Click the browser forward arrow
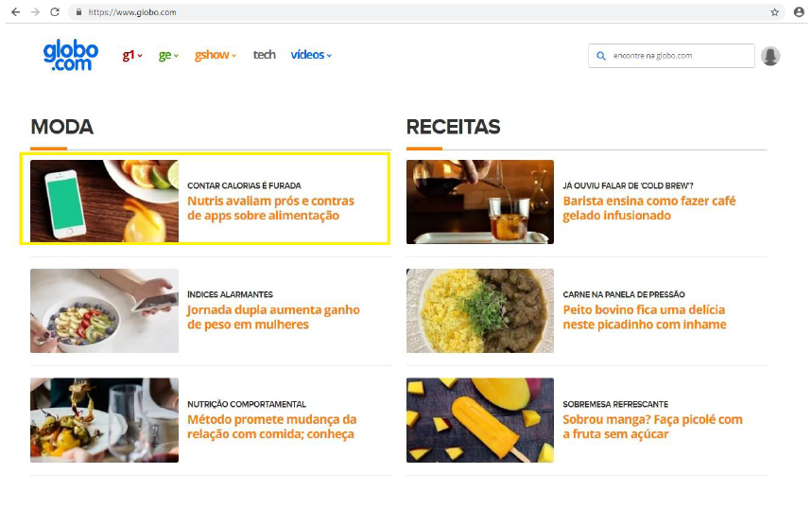The width and height of the screenshot is (812, 509). [35, 12]
